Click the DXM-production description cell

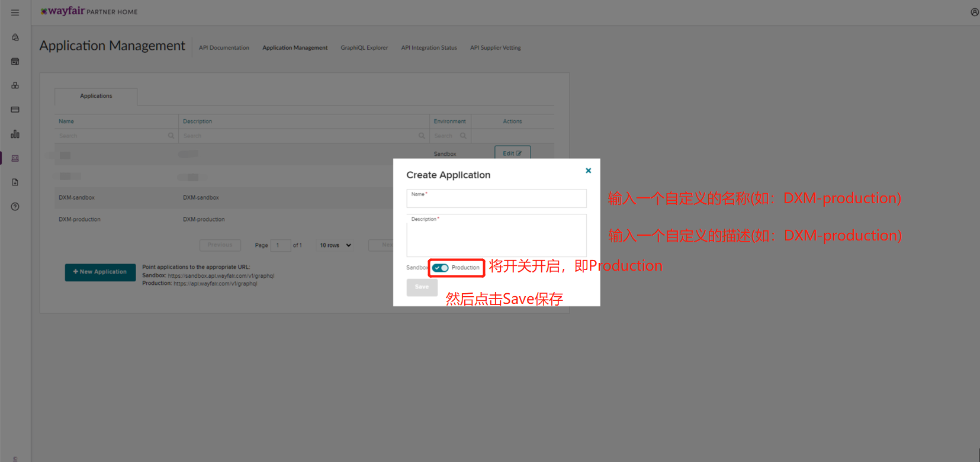[204, 219]
